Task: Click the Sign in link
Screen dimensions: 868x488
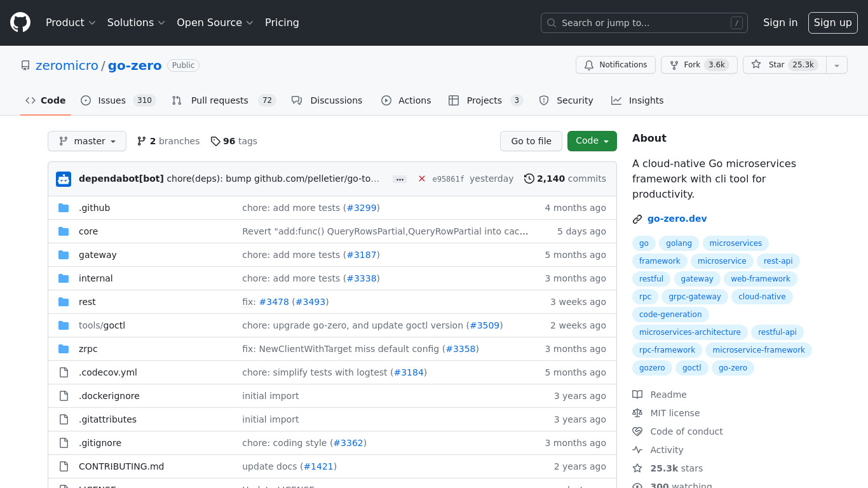Action: pos(780,23)
